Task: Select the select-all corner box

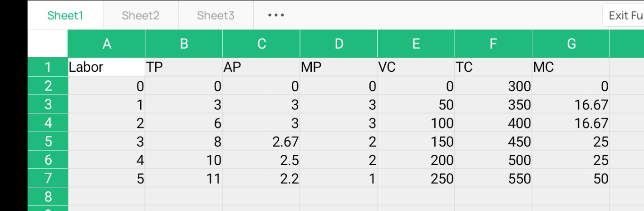Action: [48, 44]
